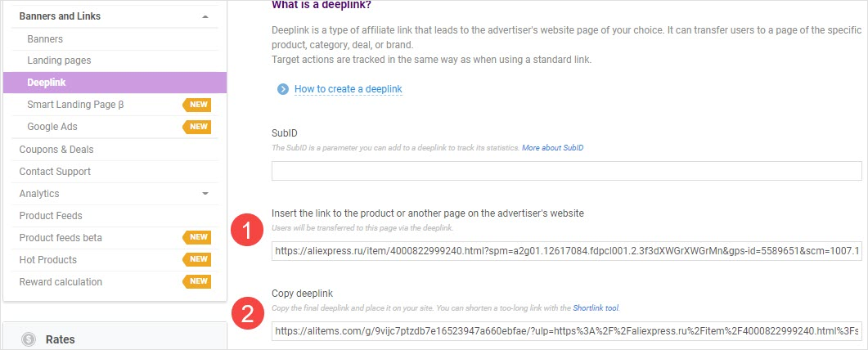This screenshot has height=350, width=868.
Task: Open the Banners menu item
Action: click(45, 38)
